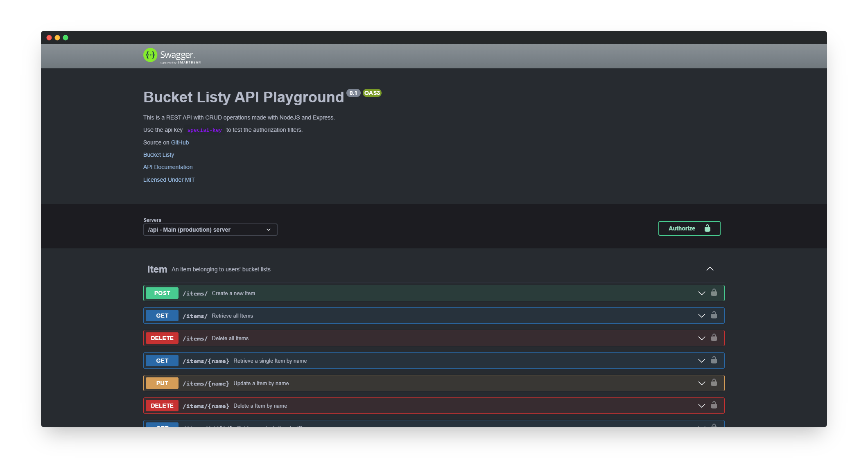
Task: Toggle the PUT /items/{name} lock icon
Action: click(x=714, y=383)
